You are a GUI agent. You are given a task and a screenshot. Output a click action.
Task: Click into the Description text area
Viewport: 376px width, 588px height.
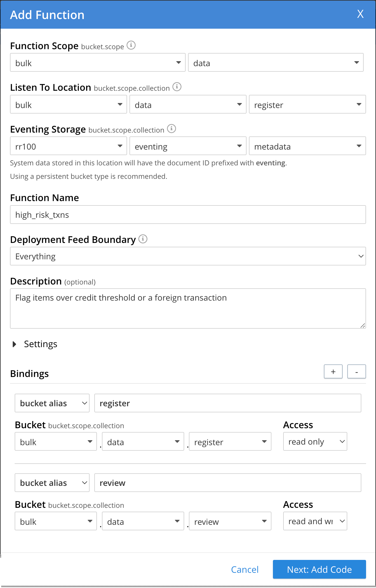(188, 308)
